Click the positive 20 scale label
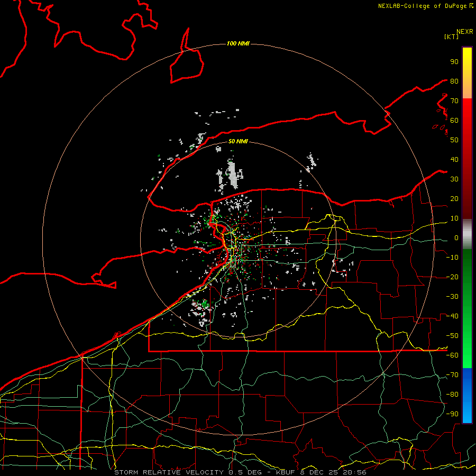This screenshot has height=476, width=476. (454, 199)
